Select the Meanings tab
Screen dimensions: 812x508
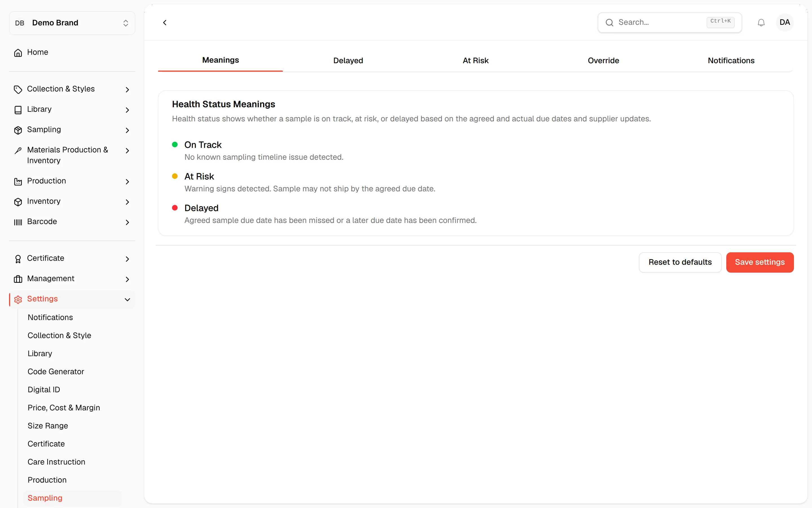click(220, 60)
